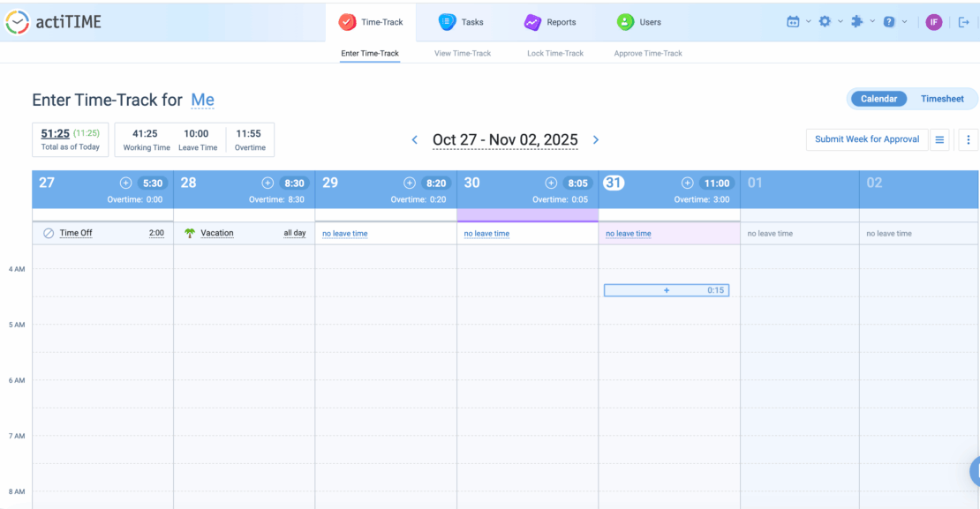Open the help question mark icon

[890, 20]
